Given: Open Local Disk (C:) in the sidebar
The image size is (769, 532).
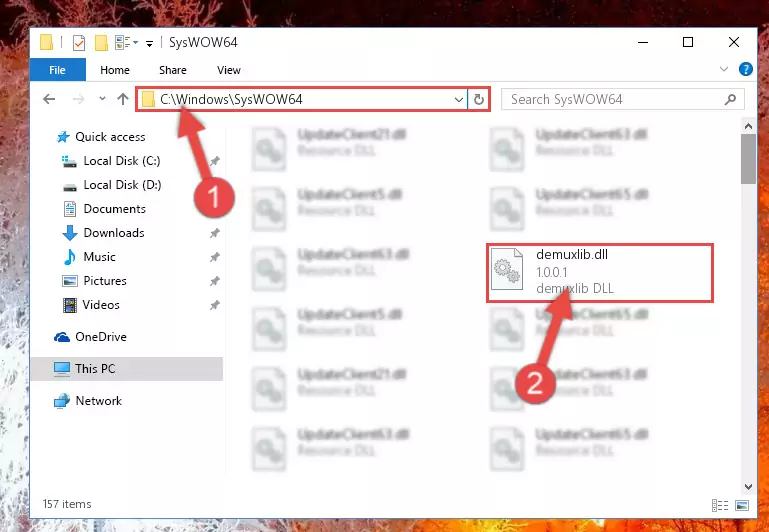Looking at the screenshot, I should coord(122,161).
